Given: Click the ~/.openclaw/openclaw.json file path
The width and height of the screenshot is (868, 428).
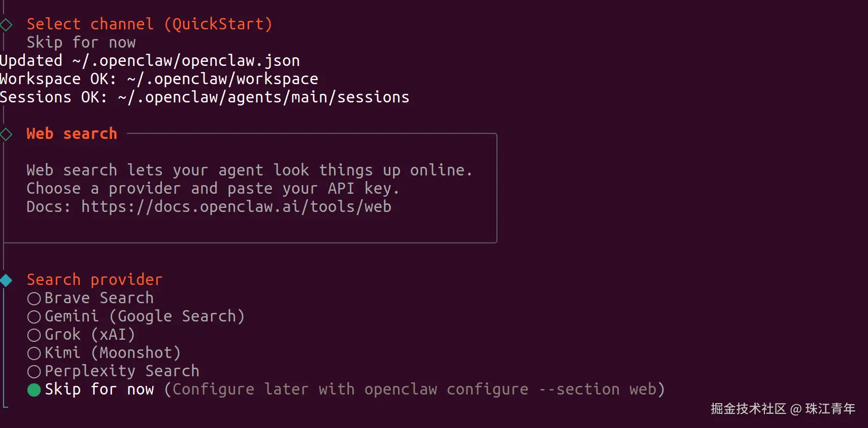Looking at the screenshot, I should pyautogui.click(x=186, y=61).
